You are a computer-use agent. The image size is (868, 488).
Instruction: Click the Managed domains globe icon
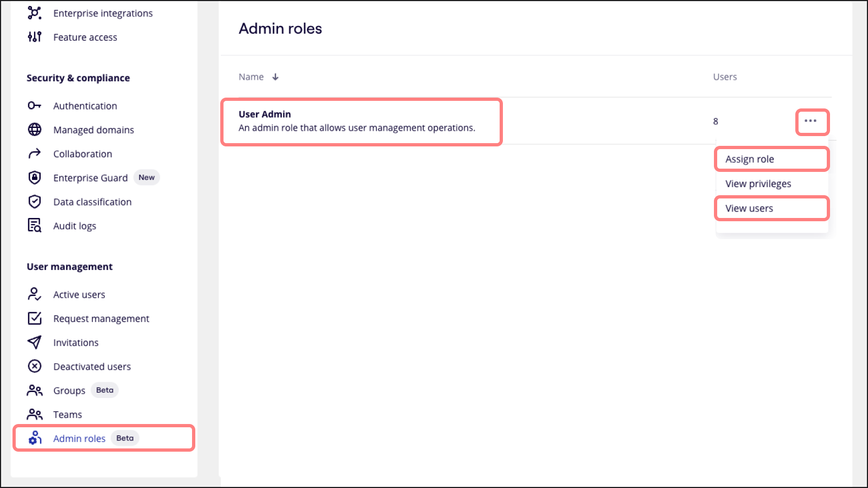tap(34, 130)
